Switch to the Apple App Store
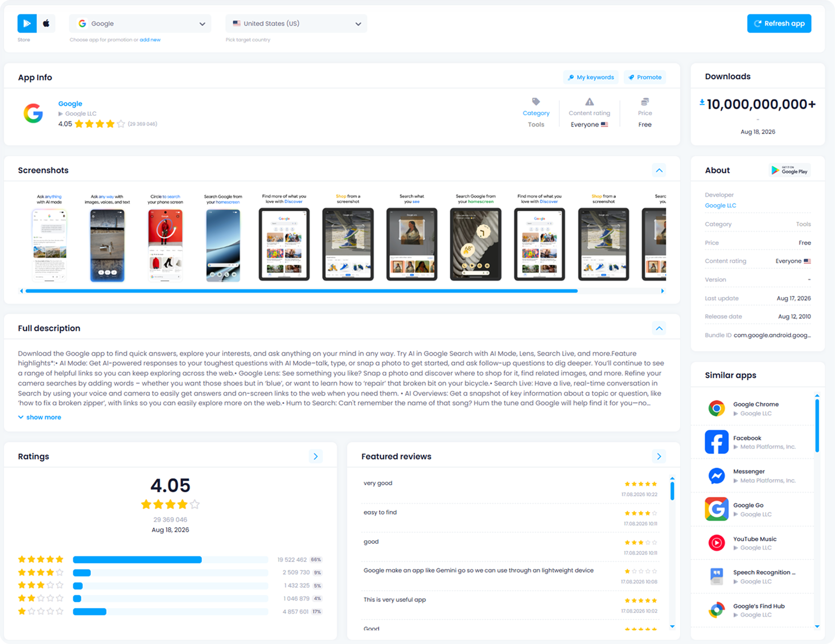The width and height of the screenshot is (835, 644). pos(46,23)
